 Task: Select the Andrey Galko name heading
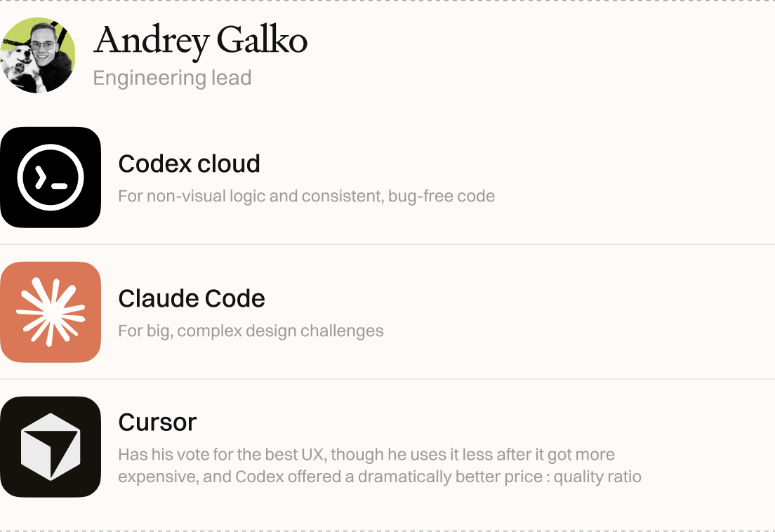pos(200,40)
